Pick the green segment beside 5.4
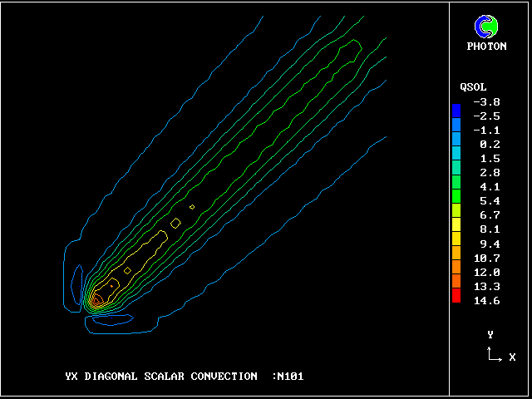Viewport: 532px width, 399px height. (456, 201)
